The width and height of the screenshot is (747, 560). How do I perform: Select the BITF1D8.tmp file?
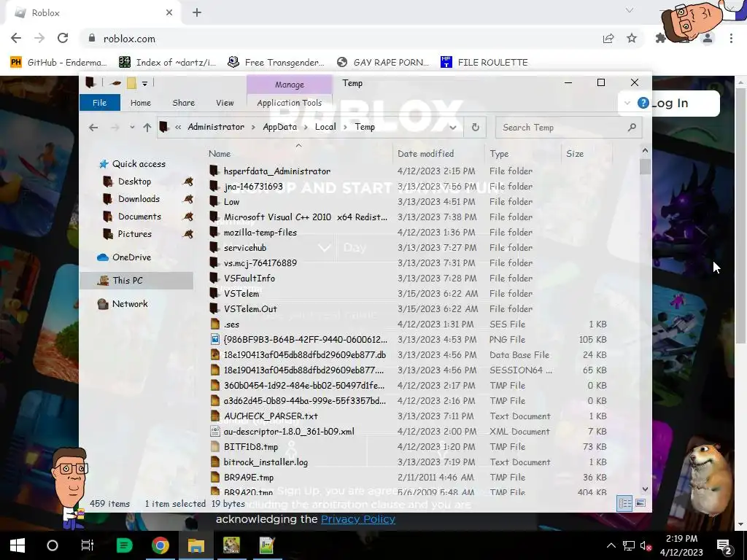(x=251, y=447)
